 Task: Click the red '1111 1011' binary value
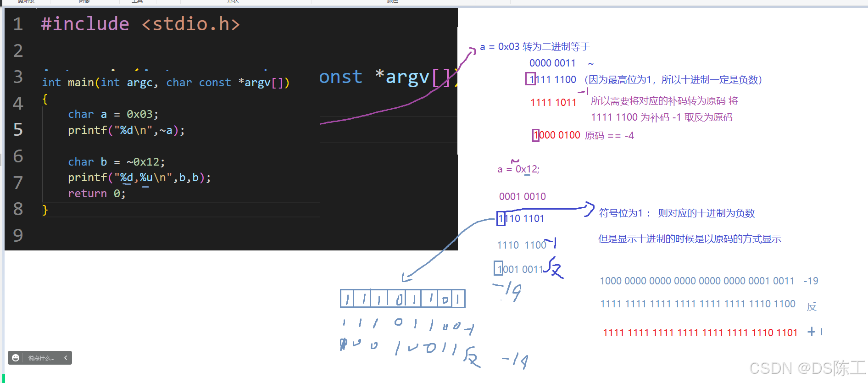553,102
